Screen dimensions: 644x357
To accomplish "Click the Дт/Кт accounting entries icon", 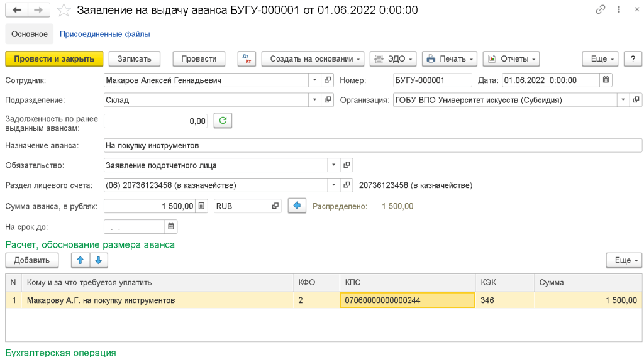I will (246, 58).
